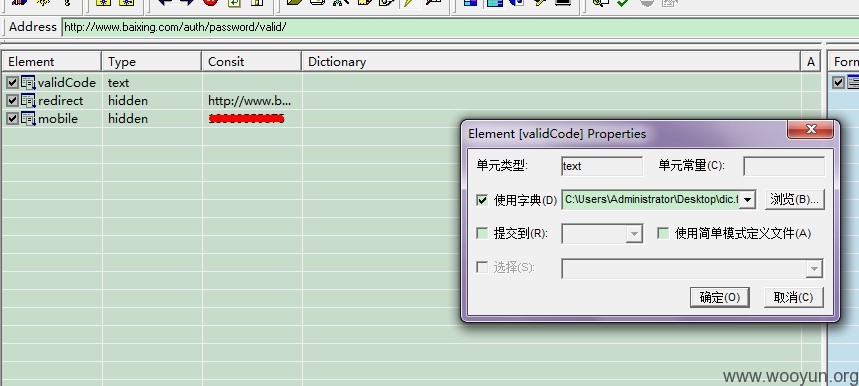Screen dimensions: 859x386
Task: Click the 浏览(B)... browse button
Action: coord(794,199)
